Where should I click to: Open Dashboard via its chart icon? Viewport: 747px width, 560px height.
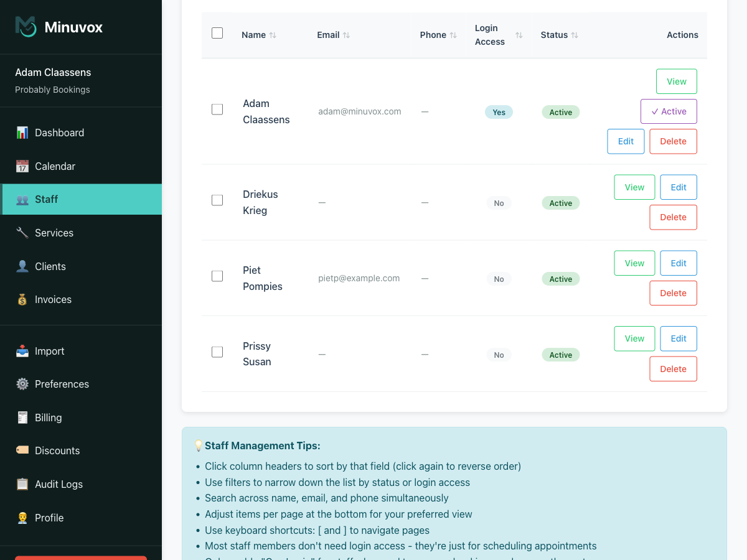(x=22, y=133)
